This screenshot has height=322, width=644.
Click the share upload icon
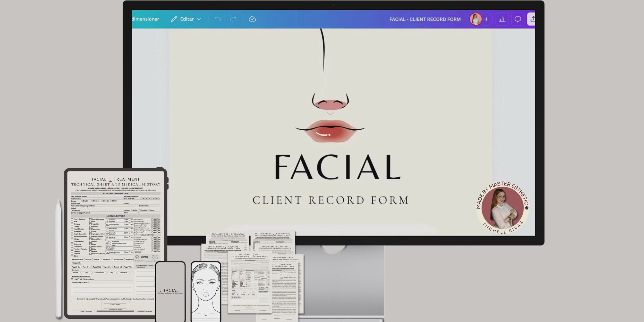point(532,19)
